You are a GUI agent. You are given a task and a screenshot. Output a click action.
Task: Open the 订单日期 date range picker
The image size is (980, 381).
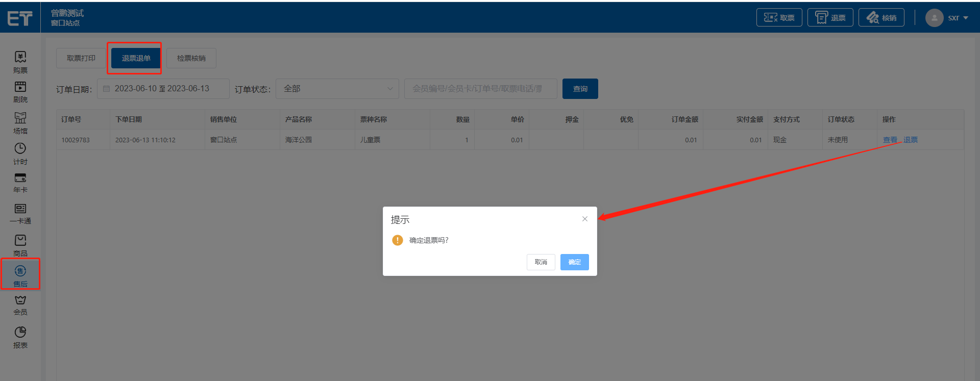pyautogui.click(x=163, y=89)
